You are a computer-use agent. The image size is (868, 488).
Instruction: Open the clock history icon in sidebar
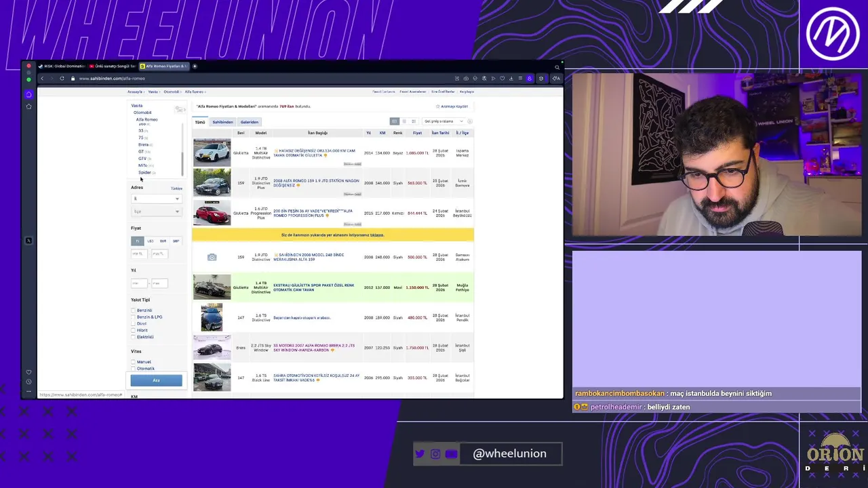click(28, 382)
